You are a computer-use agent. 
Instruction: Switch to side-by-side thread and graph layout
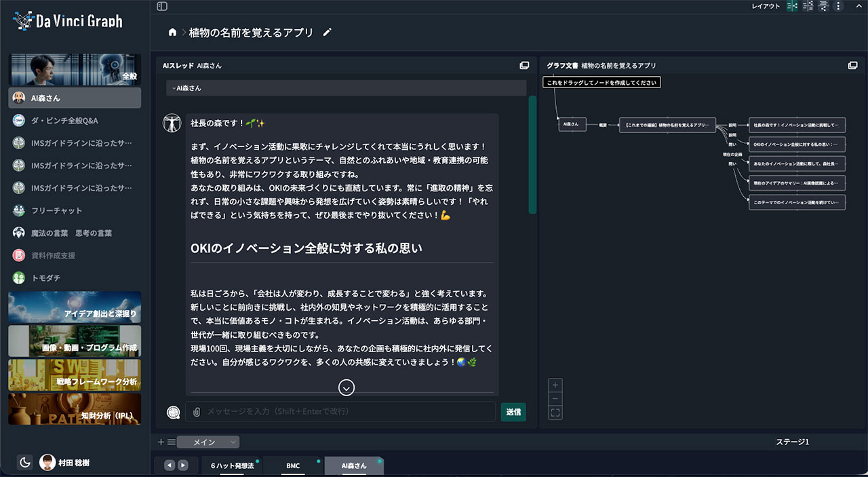click(x=792, y=6)
